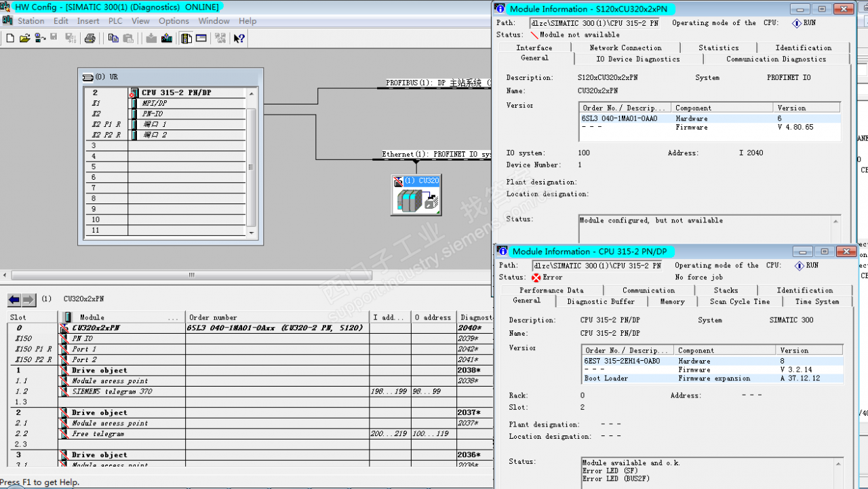Click the HW Config document icon left of Station
The image size is (868, 489).
(x=7, y=21)
